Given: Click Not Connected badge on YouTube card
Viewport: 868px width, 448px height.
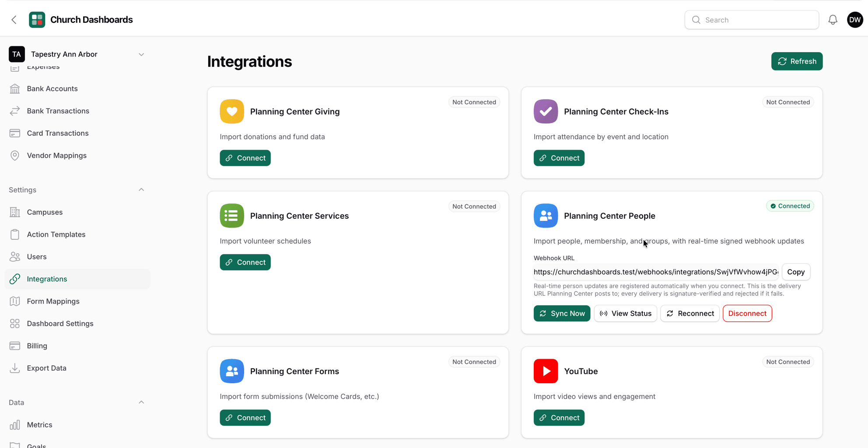Looking at the screenshot, I should point(788,362).
